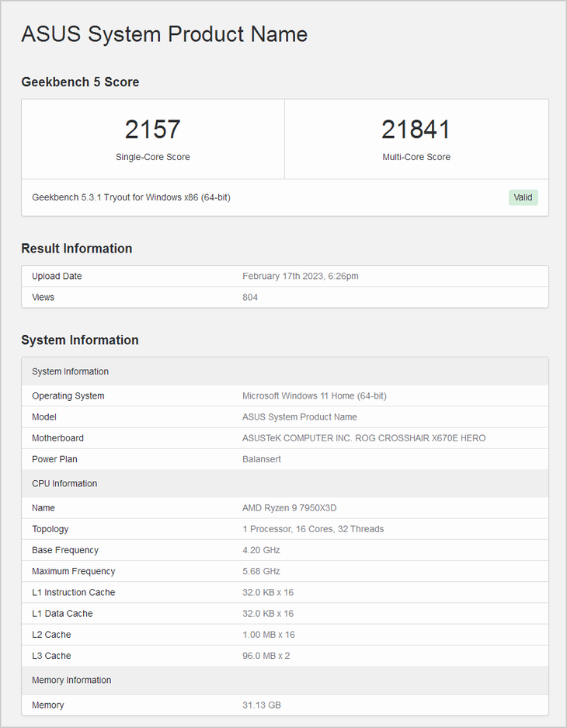567x728 pixels.
Task: Click the CPU 'Name' label
Action: [x=43, y=508]
